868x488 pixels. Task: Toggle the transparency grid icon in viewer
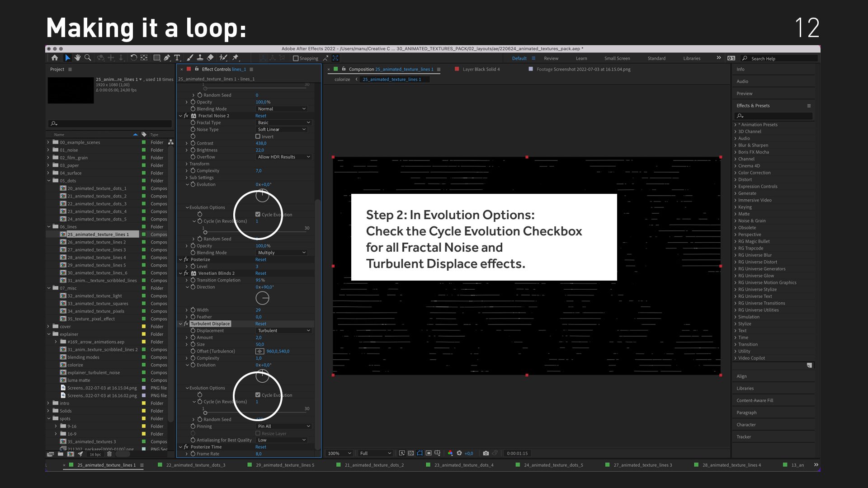[x=411, y=453]
